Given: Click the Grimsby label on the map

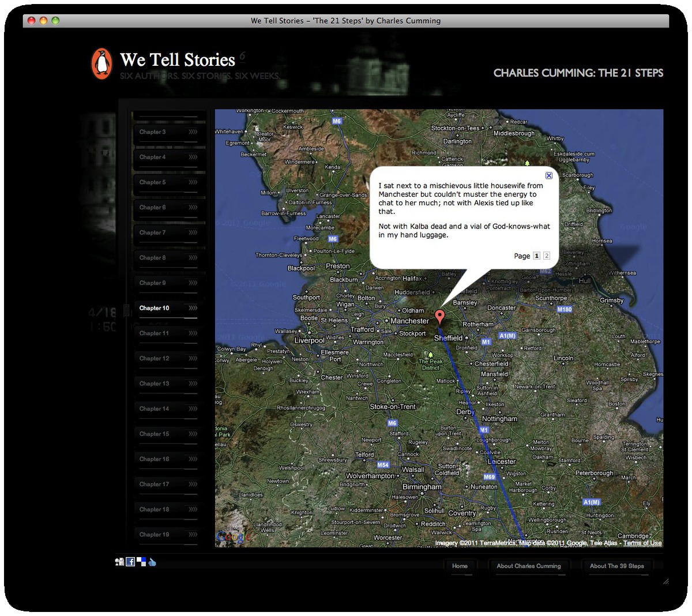Looking at the screenshot, I should (x=612, y=301).
